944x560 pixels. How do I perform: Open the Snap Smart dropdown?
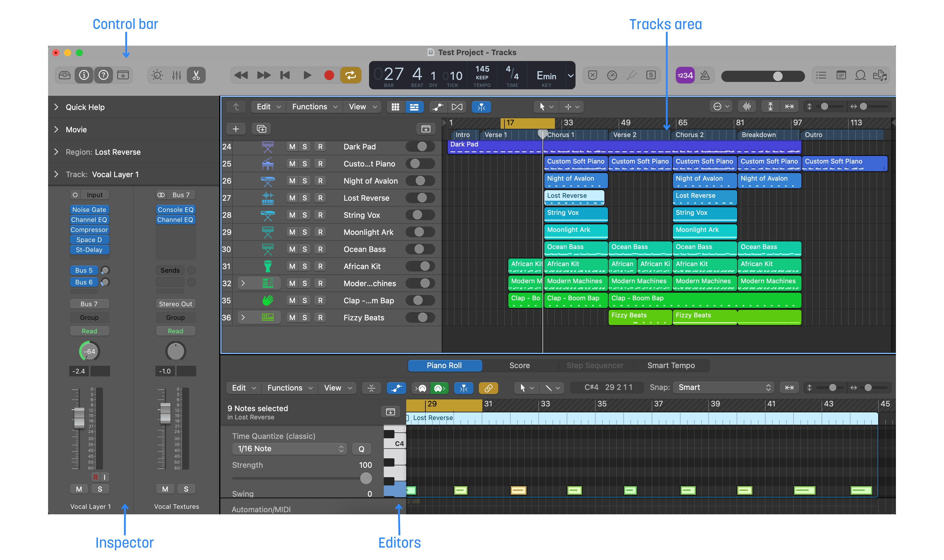click(x=724, y=388)
